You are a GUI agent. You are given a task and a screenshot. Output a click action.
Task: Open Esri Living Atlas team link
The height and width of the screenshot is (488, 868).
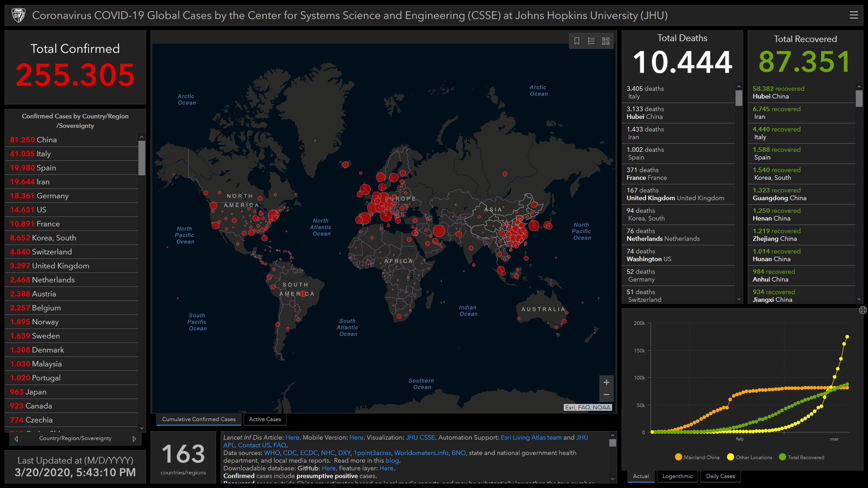coord(531,437)
